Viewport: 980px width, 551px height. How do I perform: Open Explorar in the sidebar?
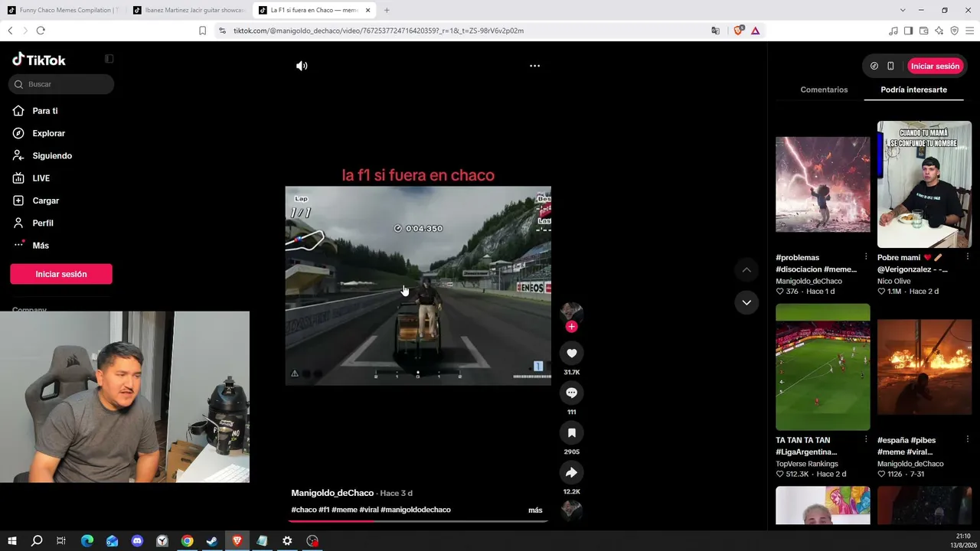click(x=49, y=133)
